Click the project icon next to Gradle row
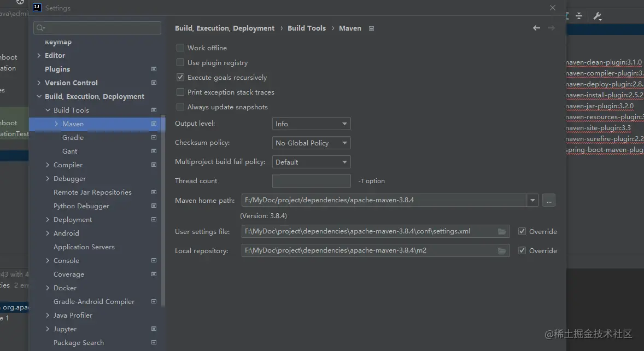644x351 pixels. coord(154,138)
